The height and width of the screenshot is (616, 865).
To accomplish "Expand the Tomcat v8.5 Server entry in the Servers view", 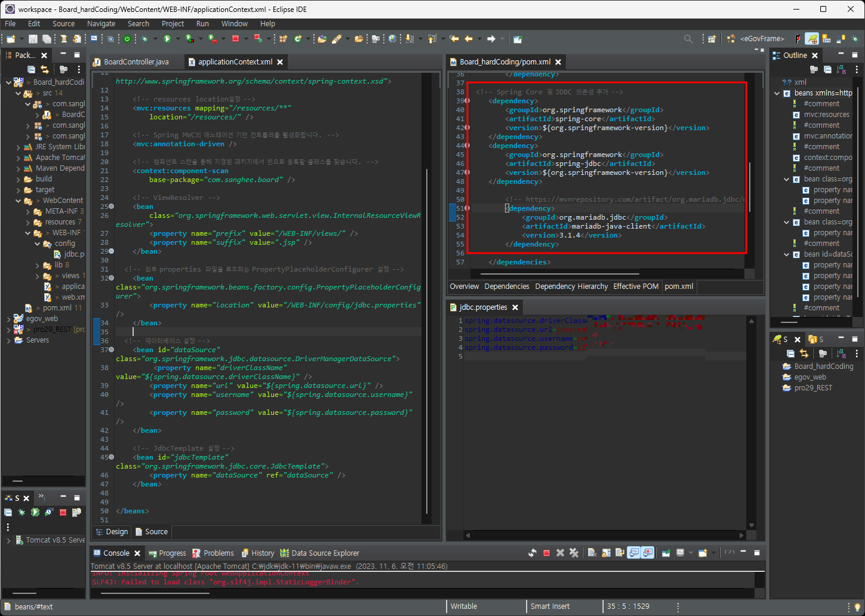I will [x=8, y=540].
